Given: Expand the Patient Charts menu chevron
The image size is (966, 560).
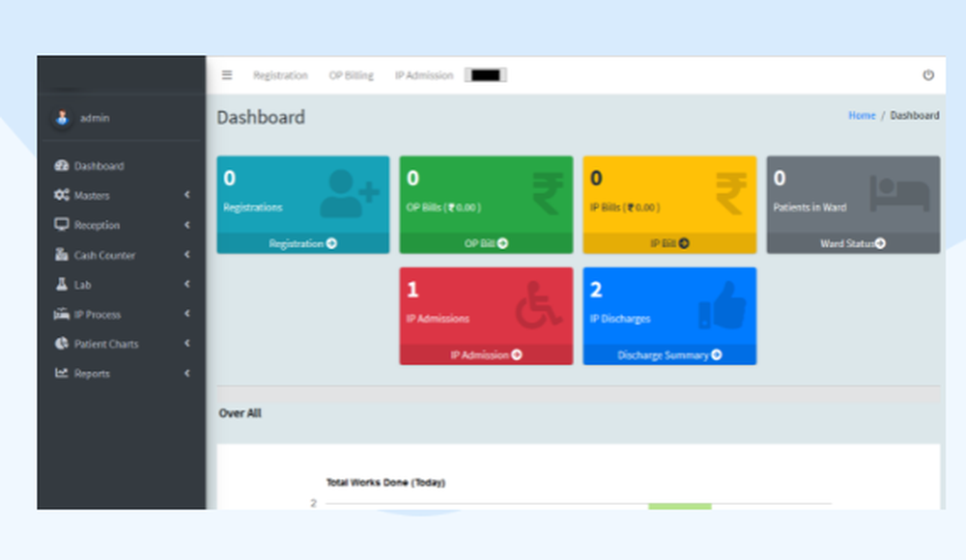Looking at the screenshot, I should point(187,344).
